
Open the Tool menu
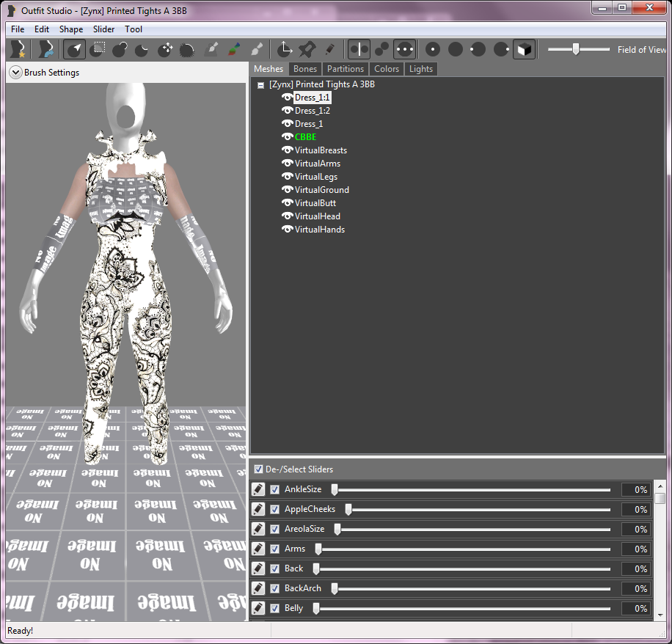[134, 29]
